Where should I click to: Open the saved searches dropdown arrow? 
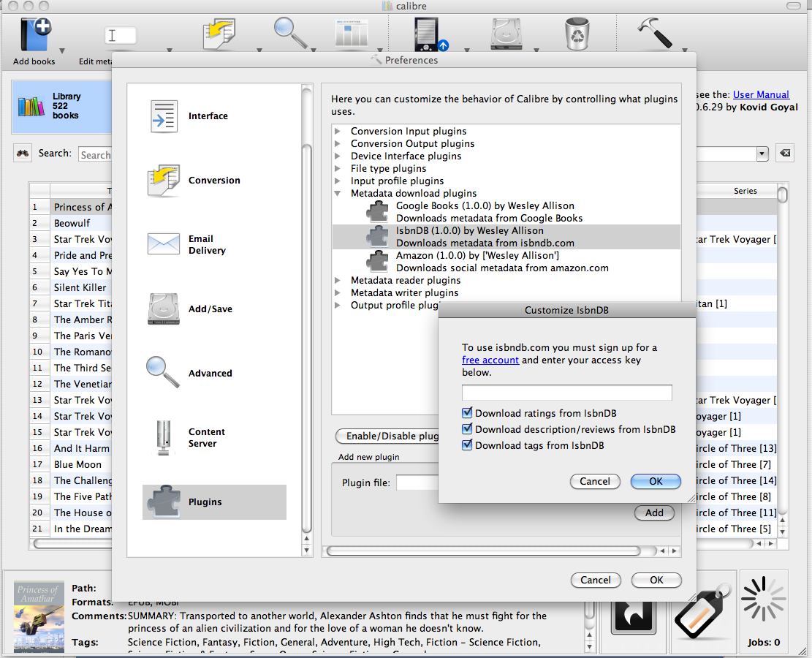762,154
